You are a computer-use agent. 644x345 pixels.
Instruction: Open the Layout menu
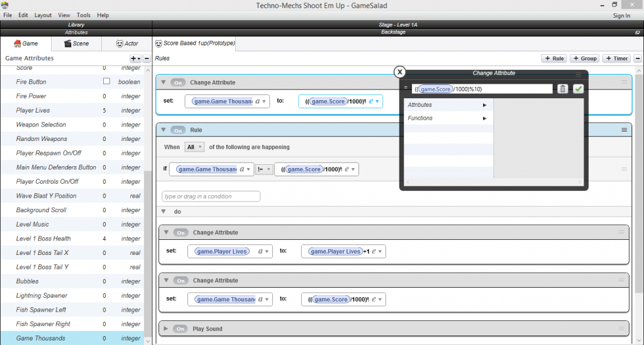pos(43,15)
